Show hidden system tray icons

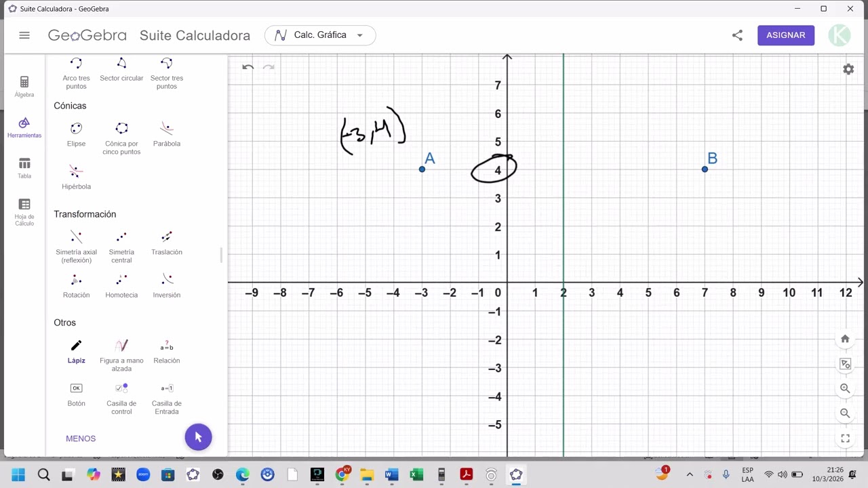pyautogui.click(x=690, y=474)
